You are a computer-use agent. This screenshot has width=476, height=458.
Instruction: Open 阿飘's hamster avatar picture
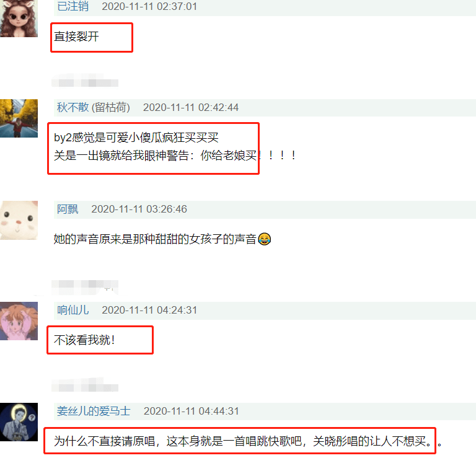19,220
